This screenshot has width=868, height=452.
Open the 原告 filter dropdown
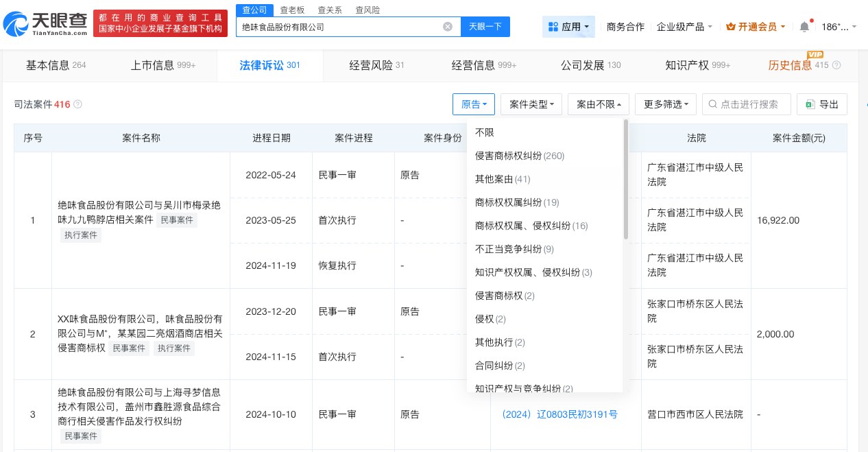pyautogui.click(x=474, y=104)
